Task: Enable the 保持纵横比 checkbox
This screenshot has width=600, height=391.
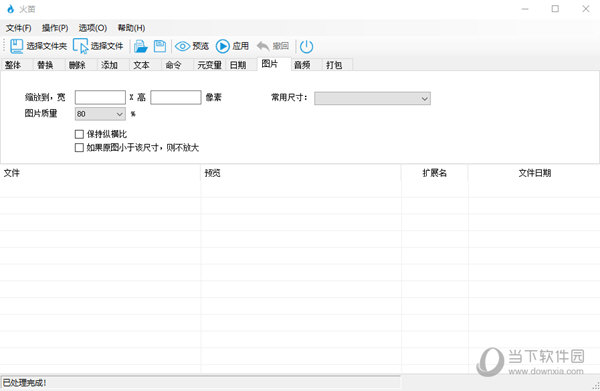Action: click(79, 134)
